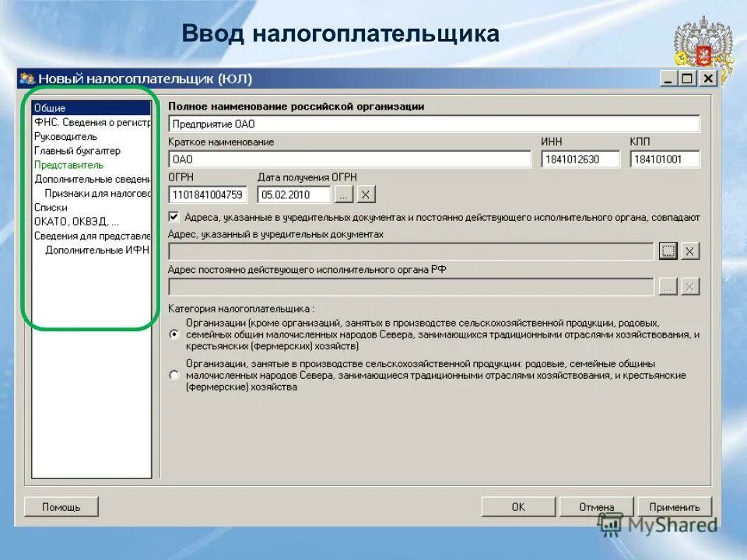Click the disabled ellipsis for исполнительного органа address
This screenshot has height=560, width=747.
[x=668, y=285]
